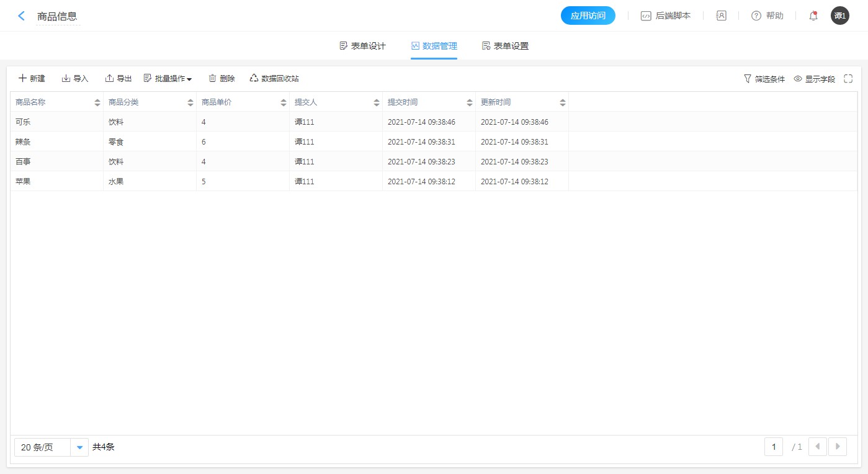868x474 pixels.
Task: Open the contacts icon in the header
Action: click(x=721, y=16)
